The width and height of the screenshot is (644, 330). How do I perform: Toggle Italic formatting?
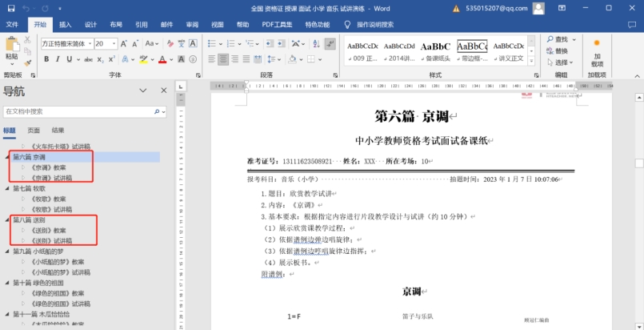click(x=58, y=59)
